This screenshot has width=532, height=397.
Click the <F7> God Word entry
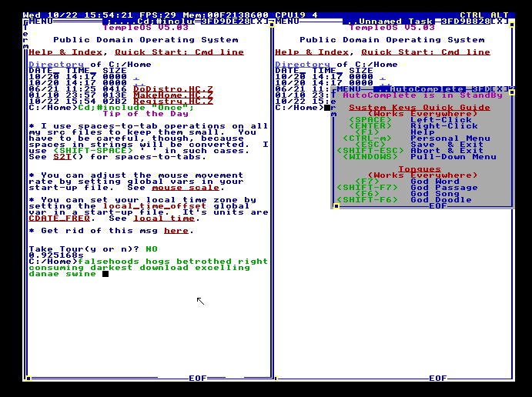407,182
